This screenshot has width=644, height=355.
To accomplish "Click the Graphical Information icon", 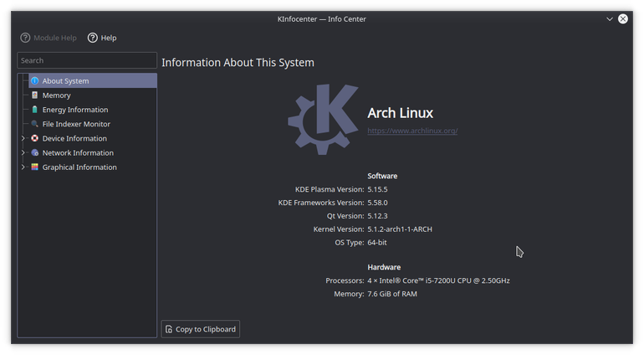I will (35, 167).
